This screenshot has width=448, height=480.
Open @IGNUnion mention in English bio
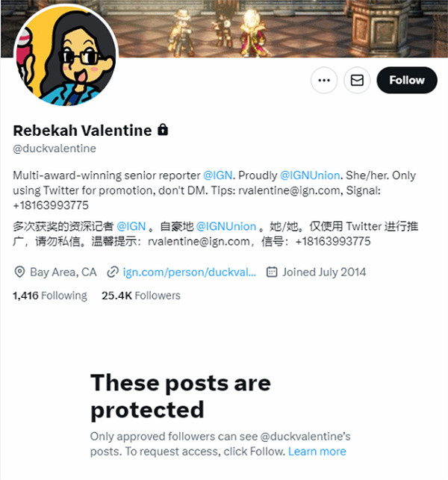click(310, 175)
